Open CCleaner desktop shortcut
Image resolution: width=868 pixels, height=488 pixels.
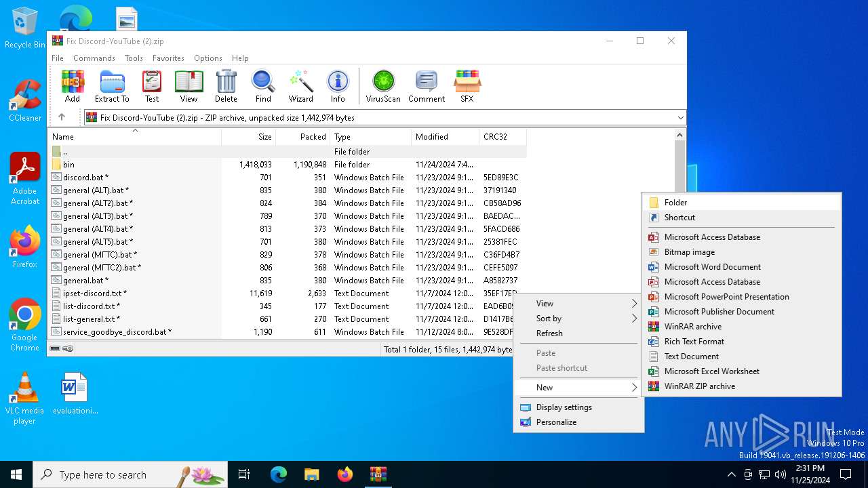pyautogui.click(x=25, y=100)
